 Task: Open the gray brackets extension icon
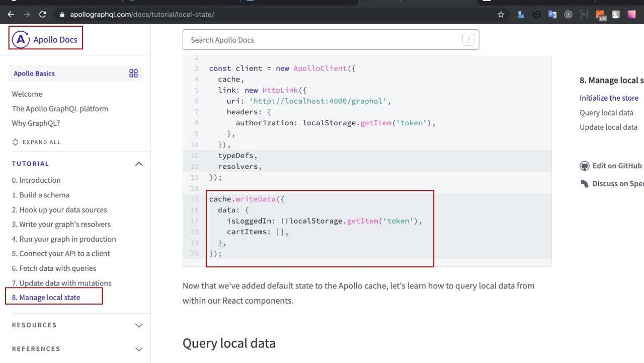(584, 15)
